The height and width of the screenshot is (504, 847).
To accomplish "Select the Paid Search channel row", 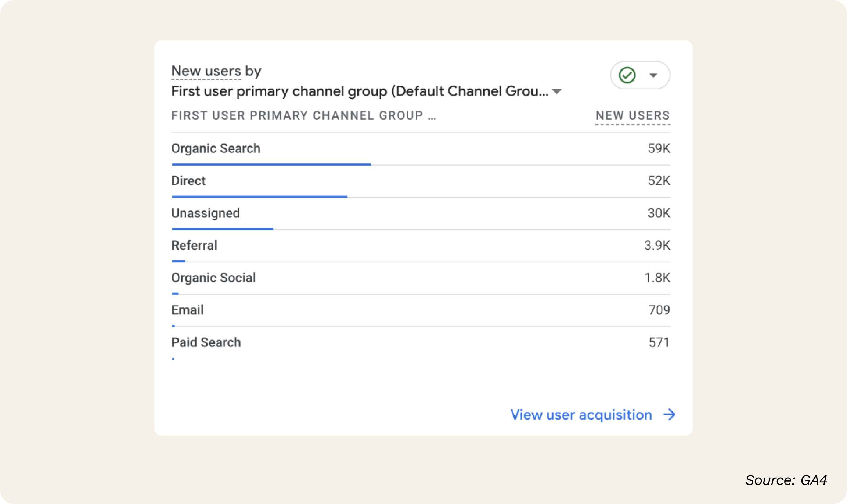I will (x=206, y=342).
